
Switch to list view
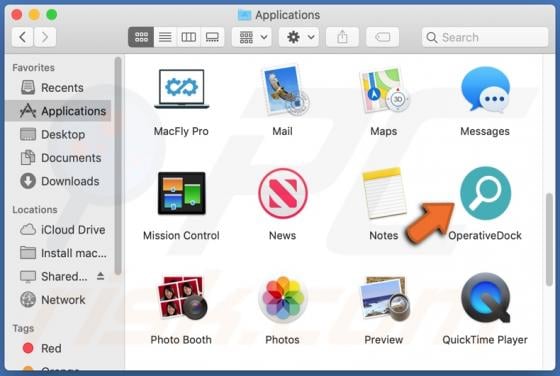165,37
